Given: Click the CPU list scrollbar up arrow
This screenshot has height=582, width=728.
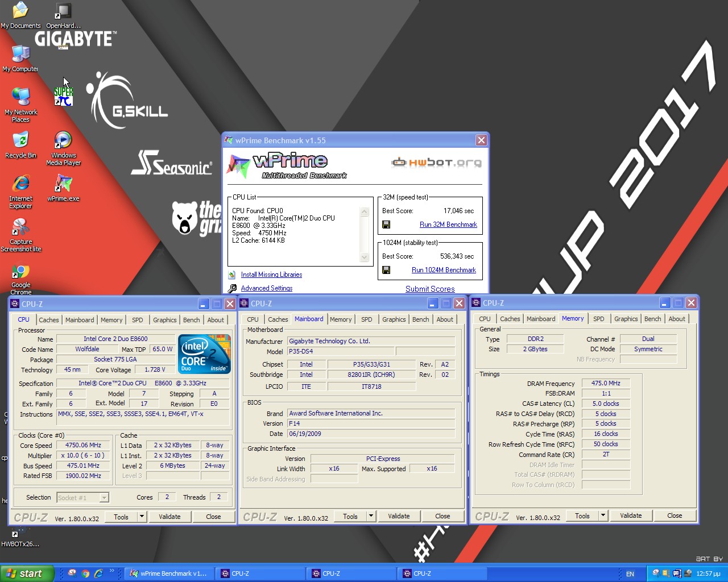Looking at the screenshot, I should (x=365, y=211).
